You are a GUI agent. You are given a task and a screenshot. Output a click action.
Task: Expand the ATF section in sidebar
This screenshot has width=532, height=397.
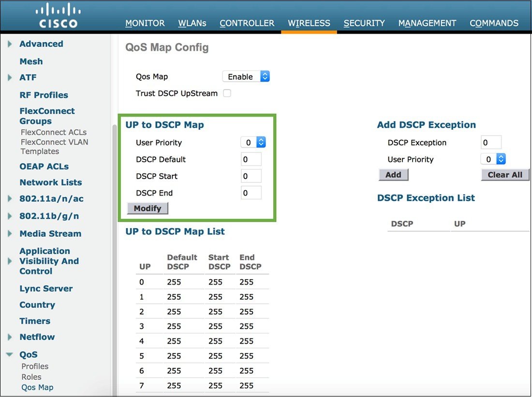click(9, 77)
